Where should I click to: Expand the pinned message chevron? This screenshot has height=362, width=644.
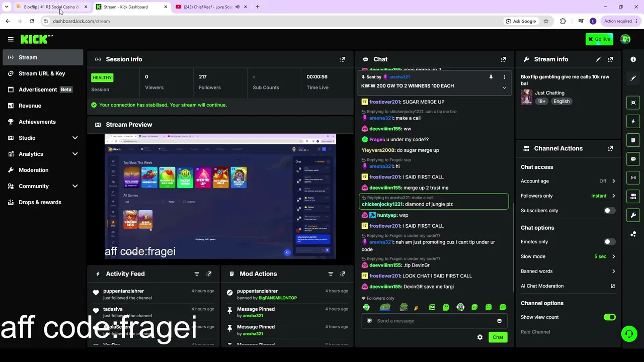[x=504, y=88]
